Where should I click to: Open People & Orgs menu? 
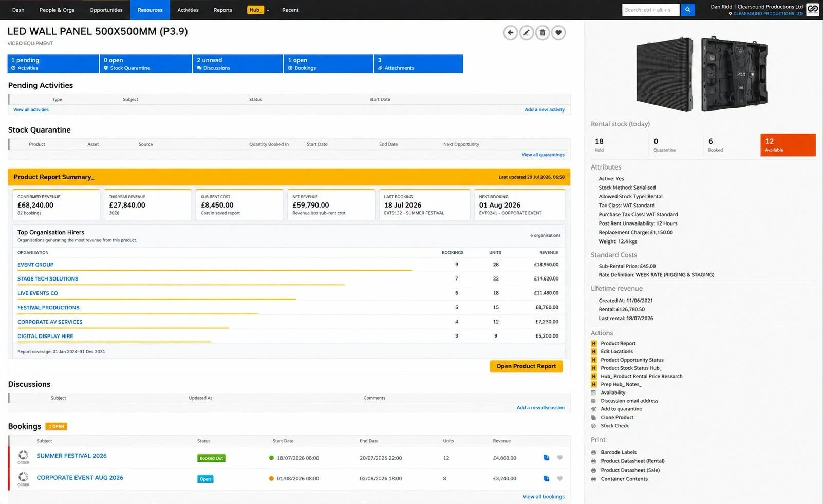coord(57,10)
